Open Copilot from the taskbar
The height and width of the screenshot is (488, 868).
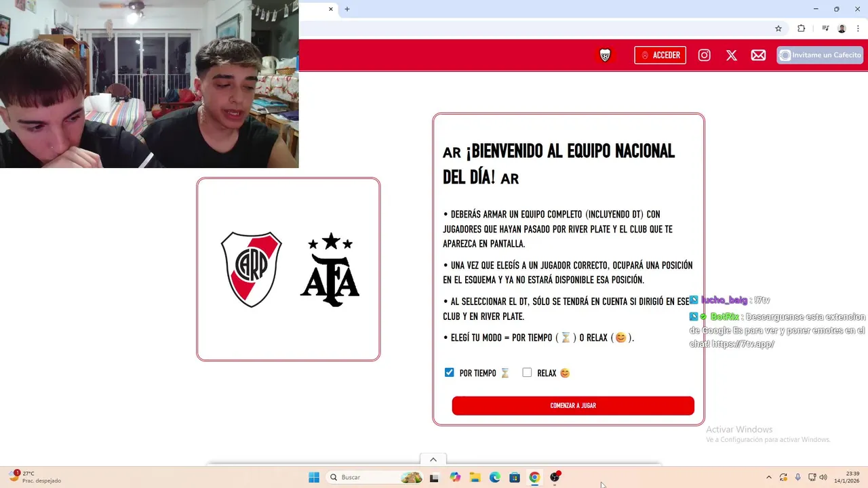pos(455,477)
